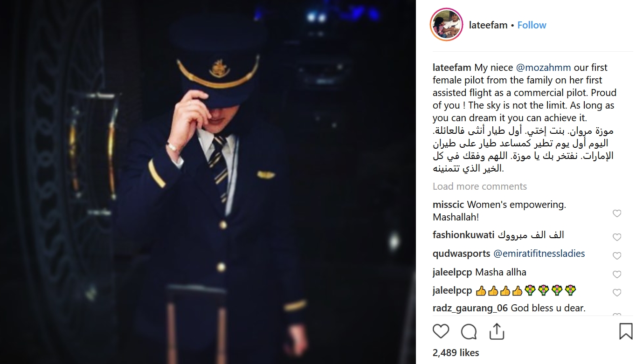The width and height of the screenshot is (636, 364).
Task: Share the post using share icon
Action: point(497,331)
